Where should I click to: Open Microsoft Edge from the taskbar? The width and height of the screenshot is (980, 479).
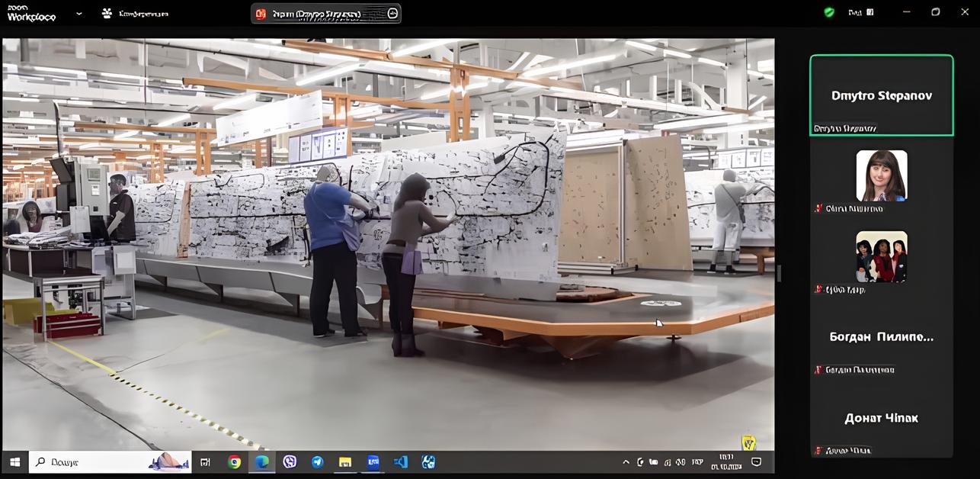click(261, 461)
